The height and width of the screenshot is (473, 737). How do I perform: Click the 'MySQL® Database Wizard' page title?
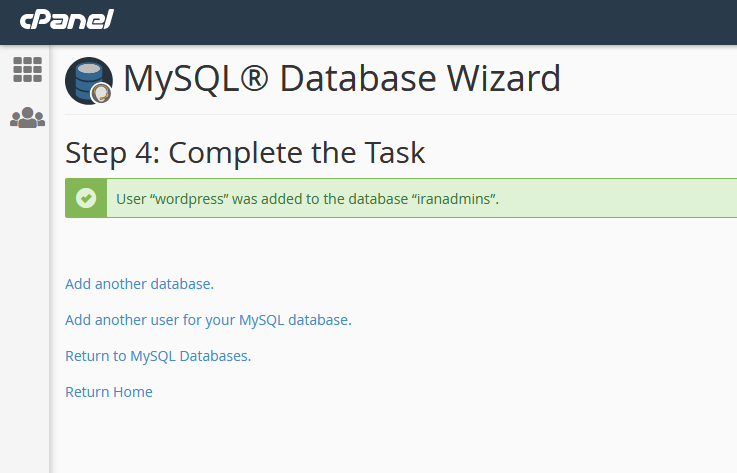[342, 79]
